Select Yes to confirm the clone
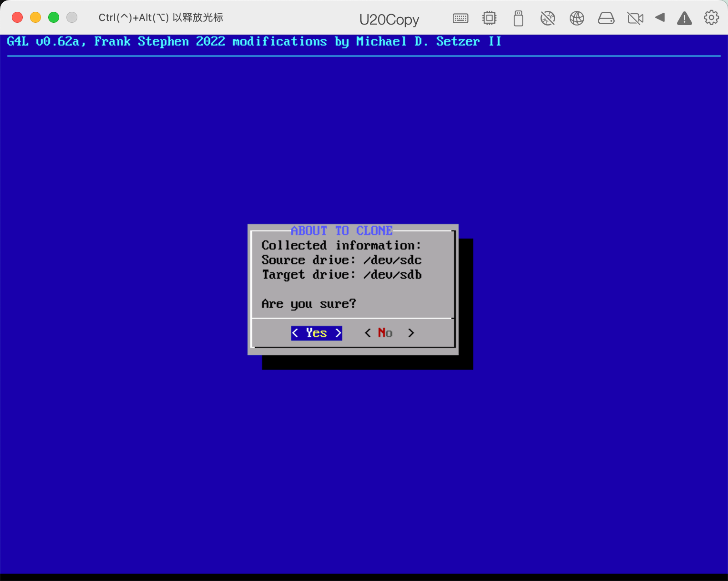The image size is (728, 581). [x=316, y=333]
